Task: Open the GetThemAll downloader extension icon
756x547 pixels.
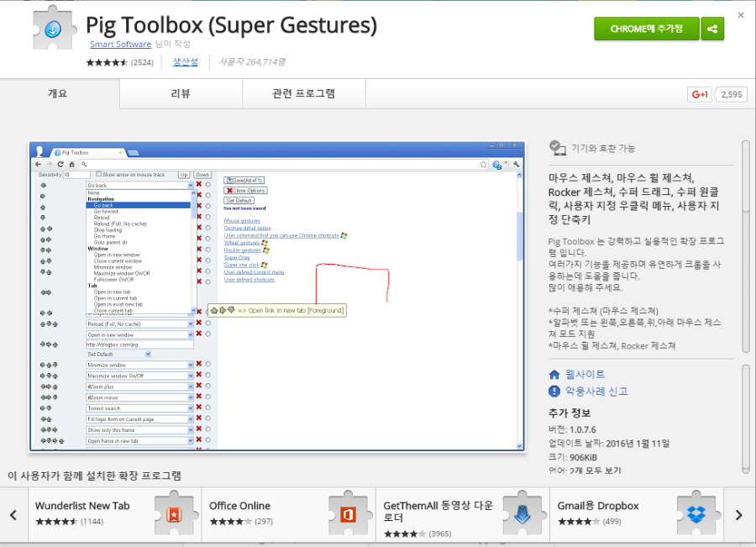Action: [x=524, y=513]
